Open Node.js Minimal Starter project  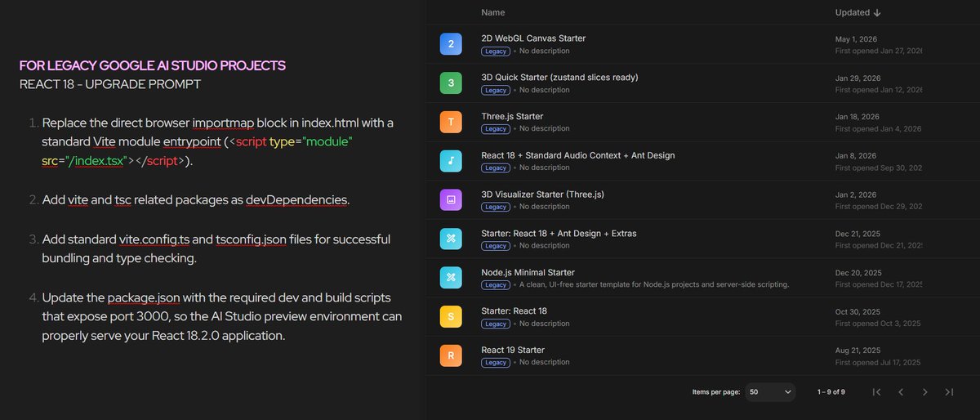[x=528, y=272]
